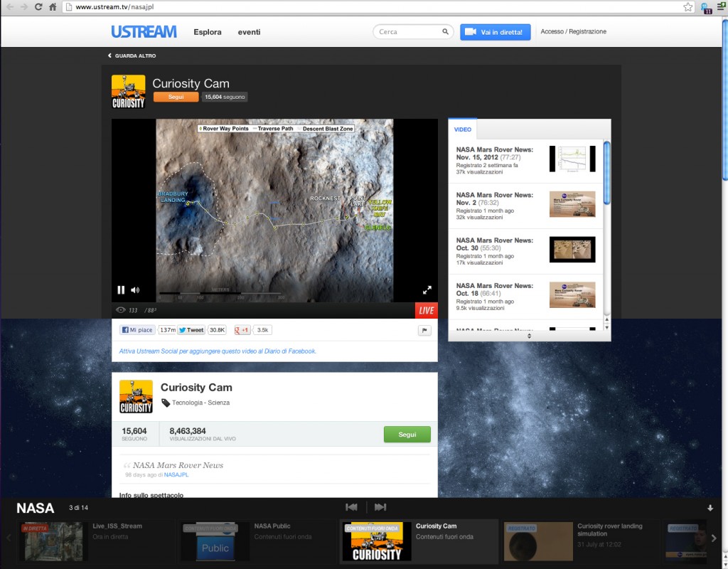Click the Vai in diretta! button
The height and width of the screenshot is (569, 728).
tap(496, 32)
